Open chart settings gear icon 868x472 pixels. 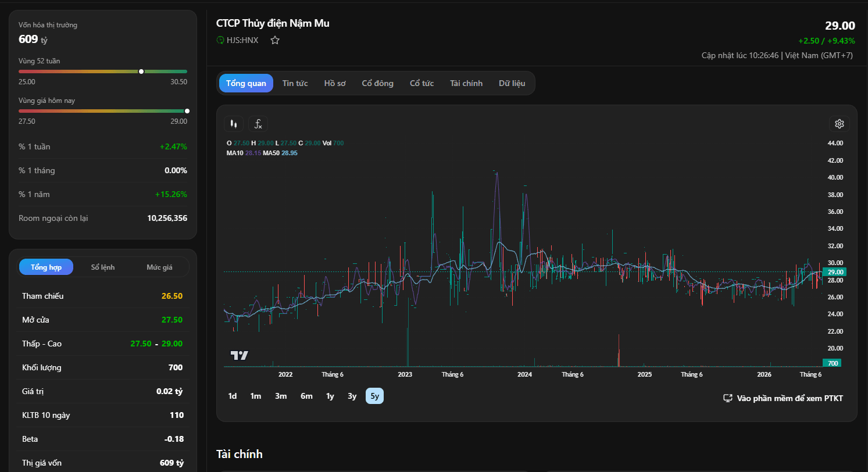coord(840,124)
